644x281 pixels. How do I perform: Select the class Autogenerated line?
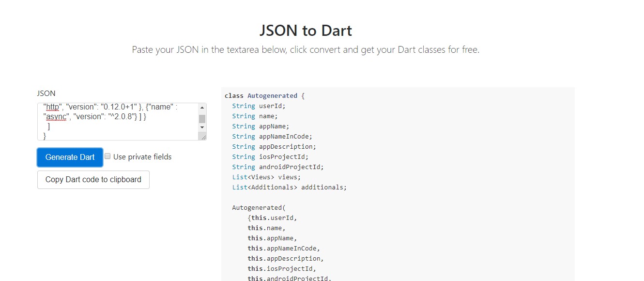tap(264, 95)
